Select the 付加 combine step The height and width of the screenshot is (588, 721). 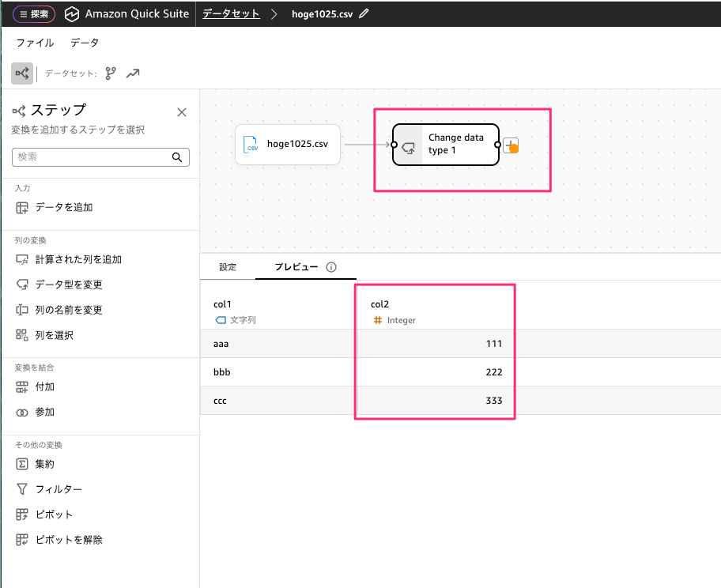(44, 387)
